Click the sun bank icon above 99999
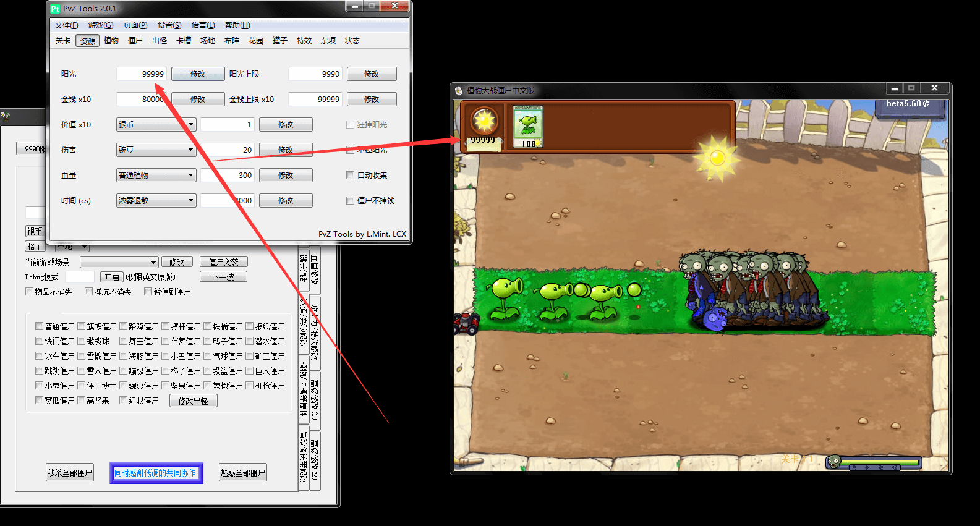Screen dimensions: 980x526 [x=484, y=121]
